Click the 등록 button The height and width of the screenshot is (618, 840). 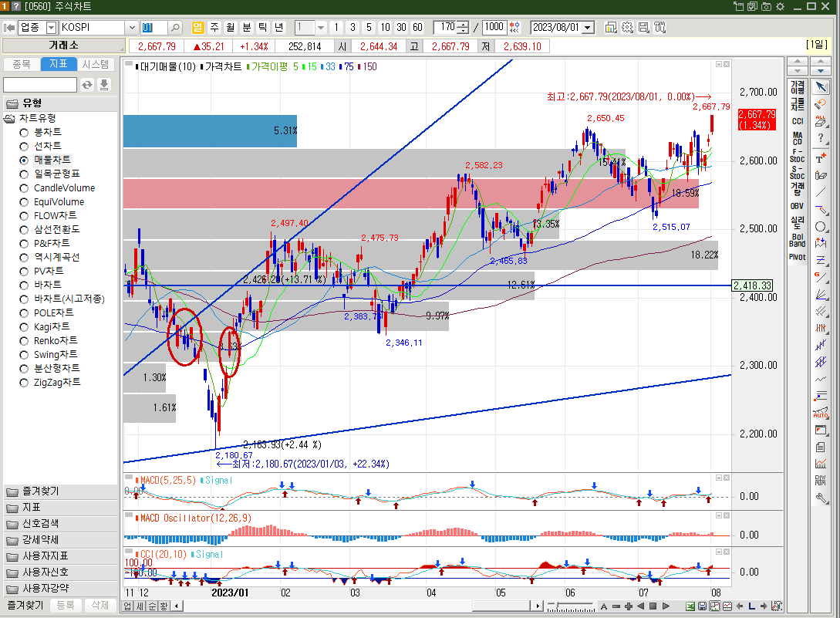tap(66, 605)
